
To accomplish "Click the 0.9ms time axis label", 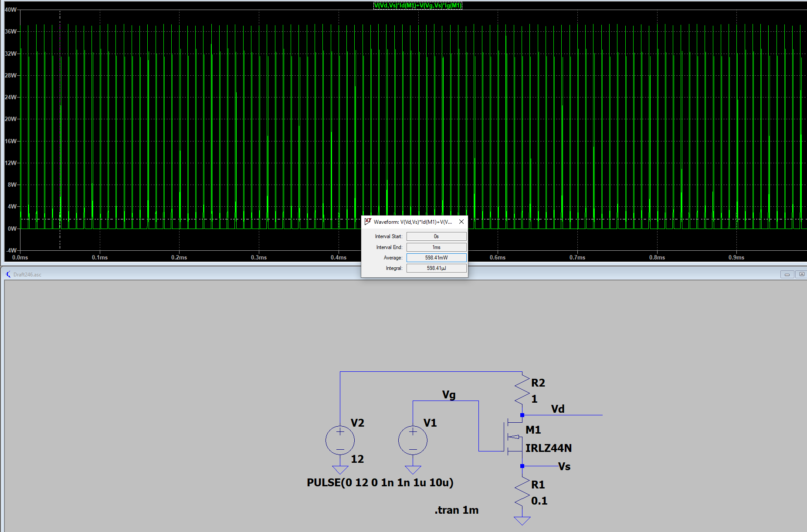I will pyautogui.click(x=736, y=258).
